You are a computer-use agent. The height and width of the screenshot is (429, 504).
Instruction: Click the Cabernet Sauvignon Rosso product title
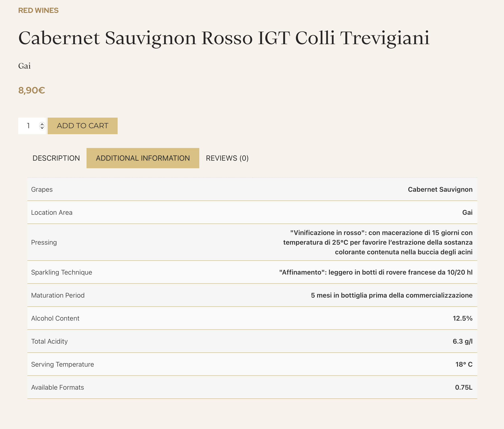pyautogui.click(x=224, y=38)
